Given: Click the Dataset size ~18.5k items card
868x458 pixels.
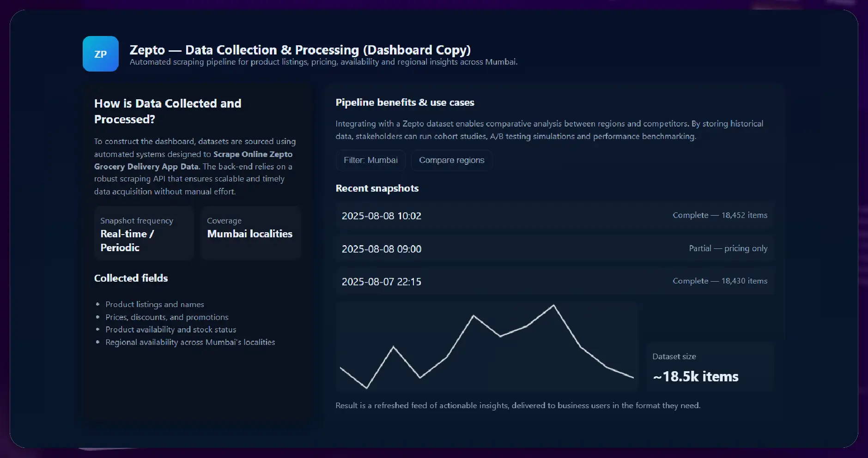Looking at the screenshot, I should [x=710, y=367].
